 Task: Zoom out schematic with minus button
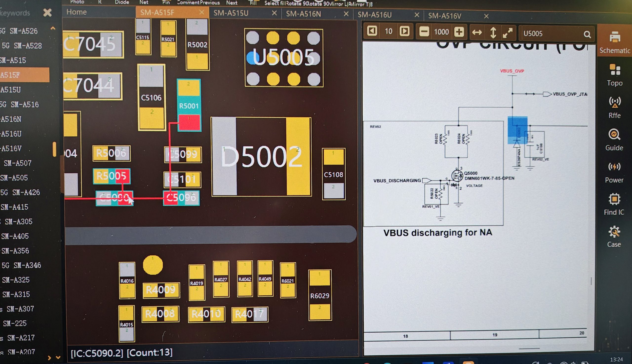(424, 32)
